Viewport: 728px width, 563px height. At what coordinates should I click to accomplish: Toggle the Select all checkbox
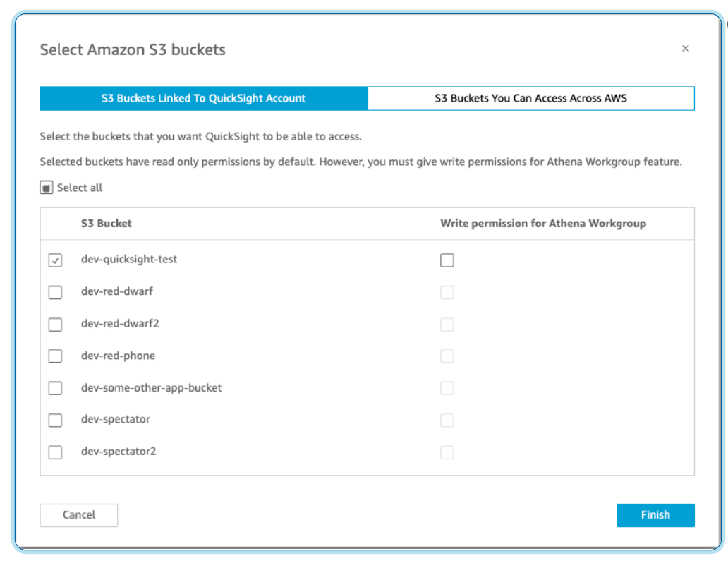(x=46, y=187)
